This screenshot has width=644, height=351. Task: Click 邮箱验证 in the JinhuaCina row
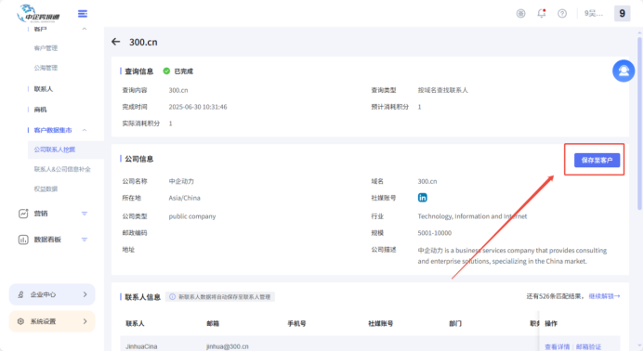pos(588,347)
